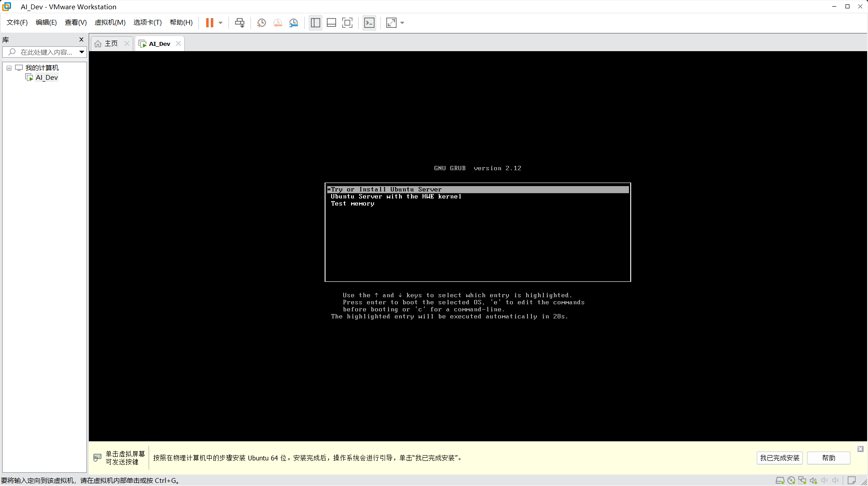This screenshot has width=868, height=486.
Task: Click the active sound card status icon
Action: click(813, 480)
